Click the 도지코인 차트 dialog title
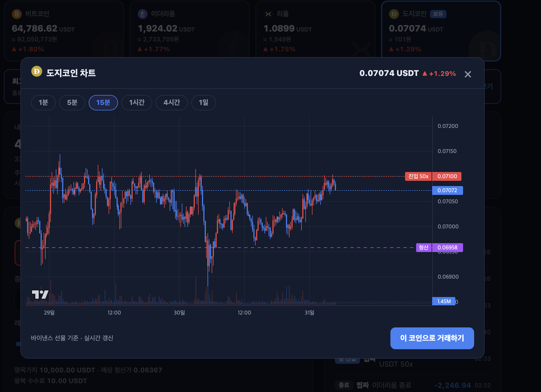 (x=71, y=73)
